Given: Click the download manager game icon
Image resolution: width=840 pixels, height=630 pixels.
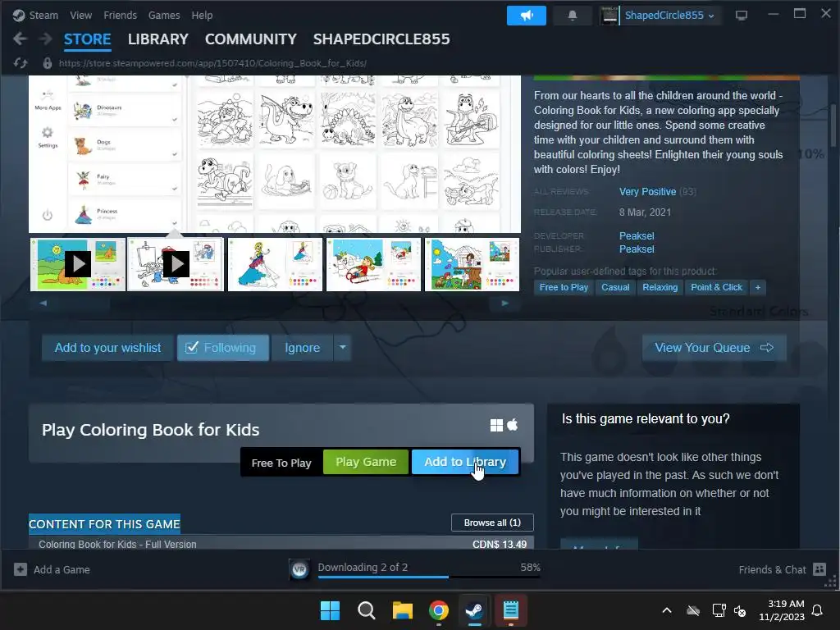Looking at the screenshot, I should 299,569.
